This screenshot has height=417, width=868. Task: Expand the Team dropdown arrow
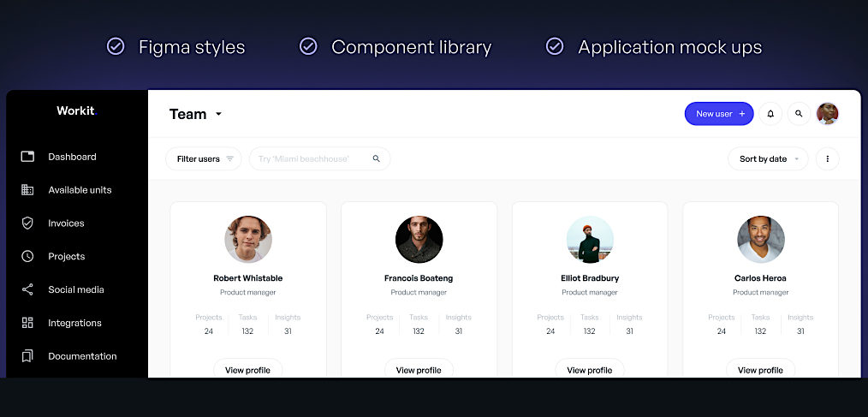click(218, 114)
